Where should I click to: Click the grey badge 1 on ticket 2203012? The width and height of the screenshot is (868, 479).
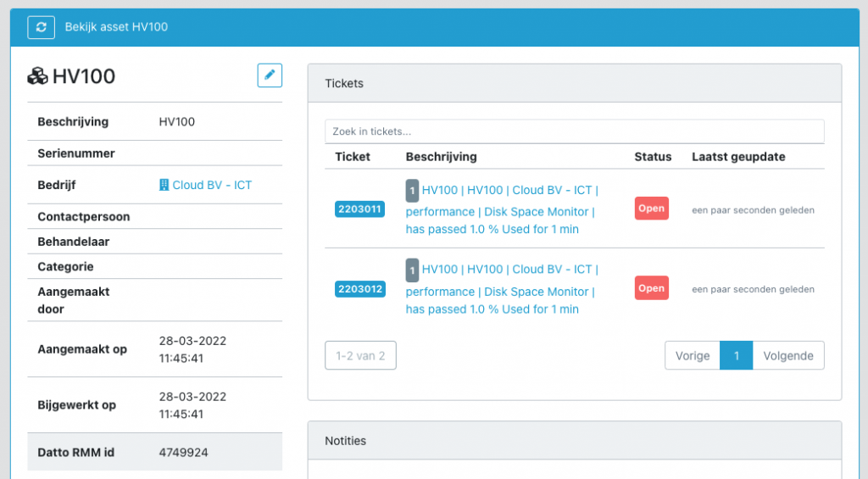click(412, 270)
